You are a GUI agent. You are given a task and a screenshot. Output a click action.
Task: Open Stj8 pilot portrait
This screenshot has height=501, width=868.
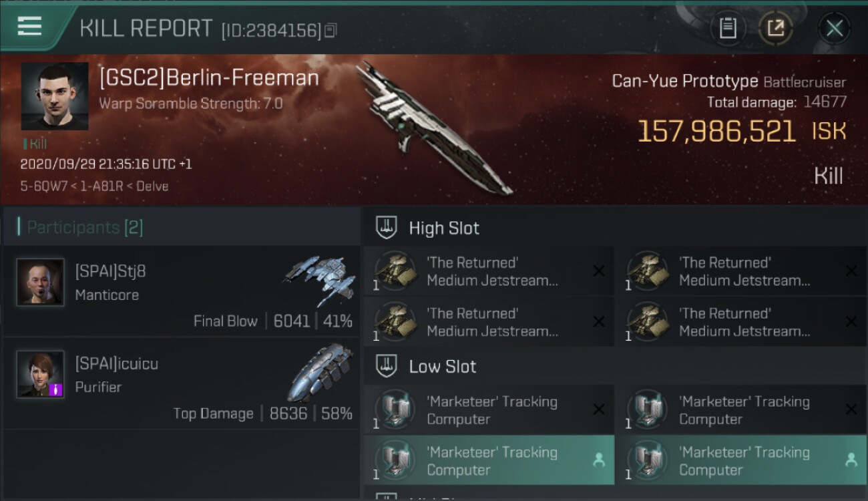(40, 282)
